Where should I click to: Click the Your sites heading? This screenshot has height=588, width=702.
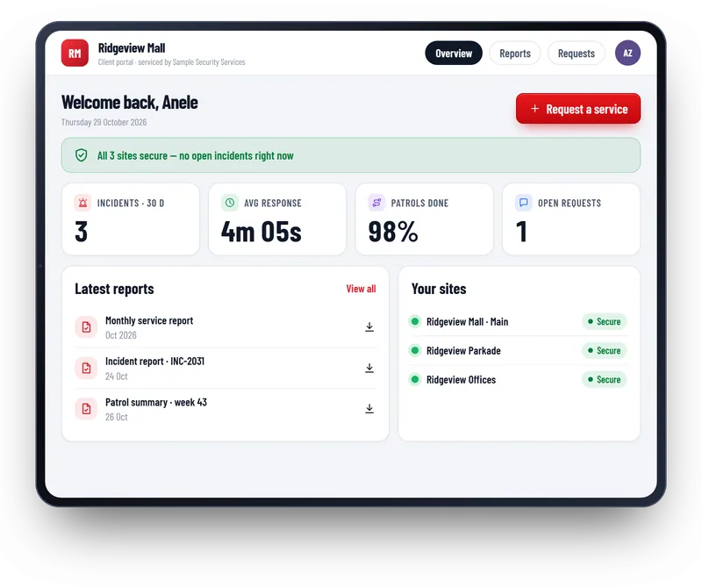click(x=439, y=289)
